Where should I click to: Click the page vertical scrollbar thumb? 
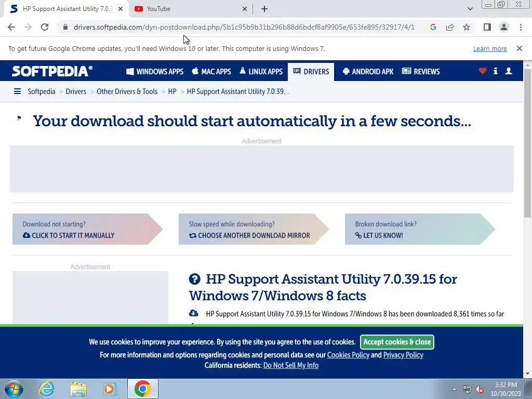(x=528, y=142)
